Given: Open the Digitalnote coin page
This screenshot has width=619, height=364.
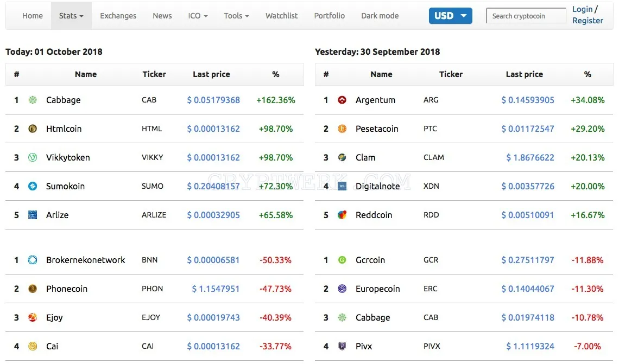Looking at the screenshot, I should (x=378, y=186).
